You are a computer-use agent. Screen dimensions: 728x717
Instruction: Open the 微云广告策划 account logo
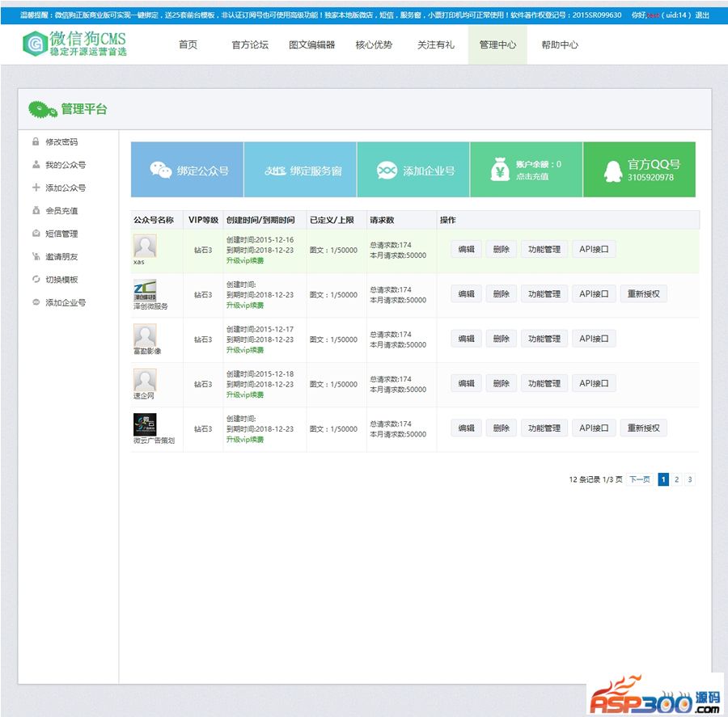(x=145, y=424)
